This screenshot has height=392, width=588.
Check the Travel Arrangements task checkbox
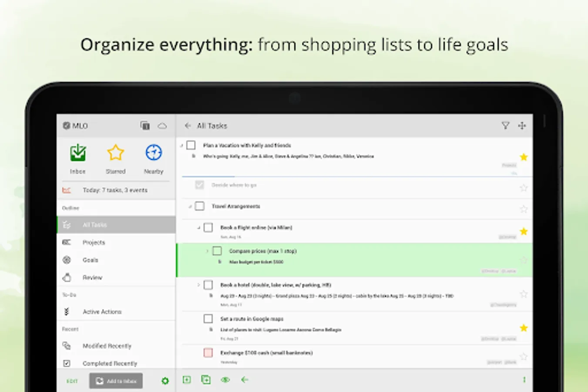[199, 206]
